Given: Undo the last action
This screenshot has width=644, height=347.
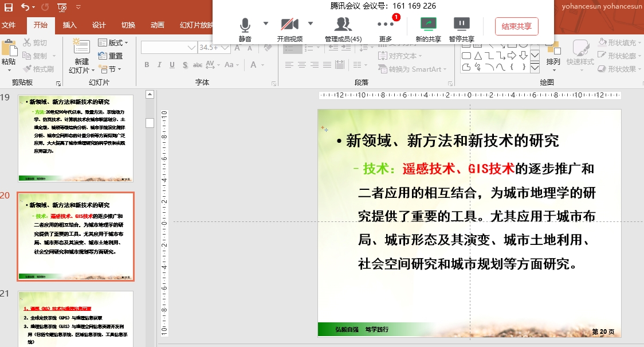Looking at the screenshot, I should coord(25,7).
